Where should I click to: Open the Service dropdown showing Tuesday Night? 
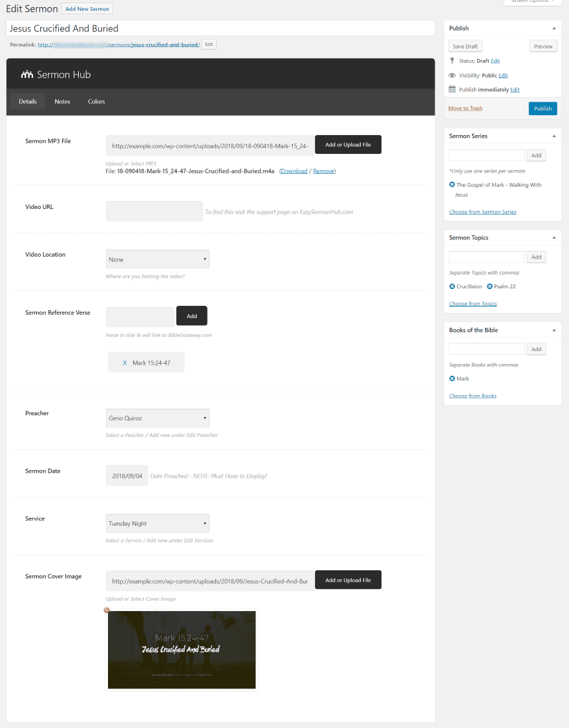coord(158,523)
